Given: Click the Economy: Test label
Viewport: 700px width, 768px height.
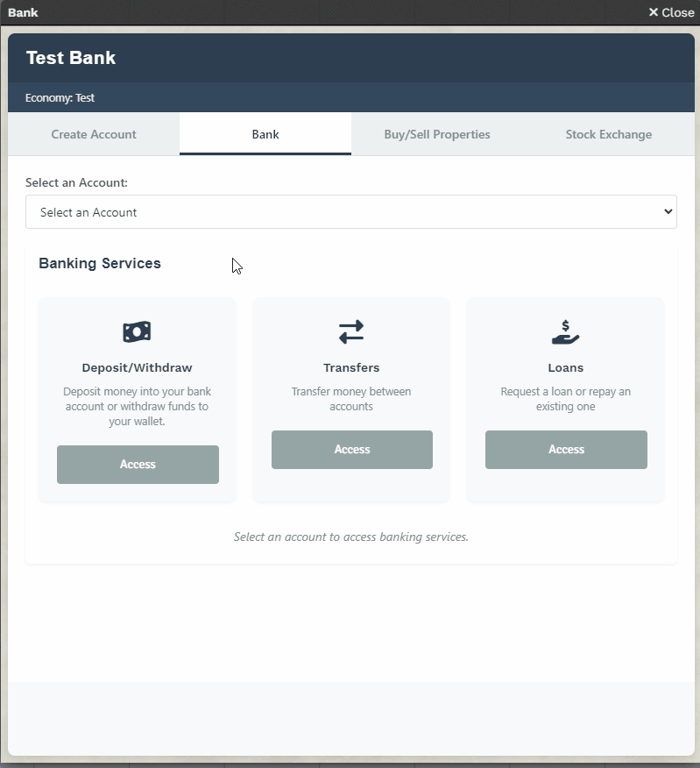Looking at the screenshot, I should coord(60,97).
